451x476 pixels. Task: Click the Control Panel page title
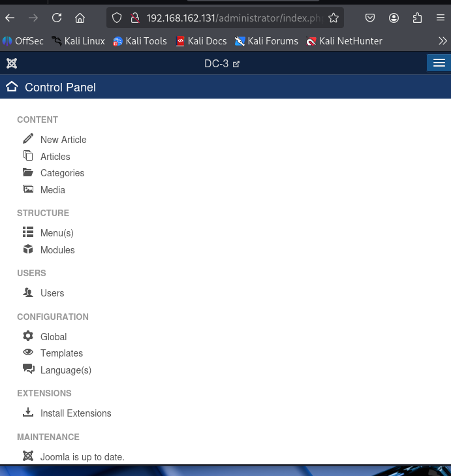pos(61,87)
